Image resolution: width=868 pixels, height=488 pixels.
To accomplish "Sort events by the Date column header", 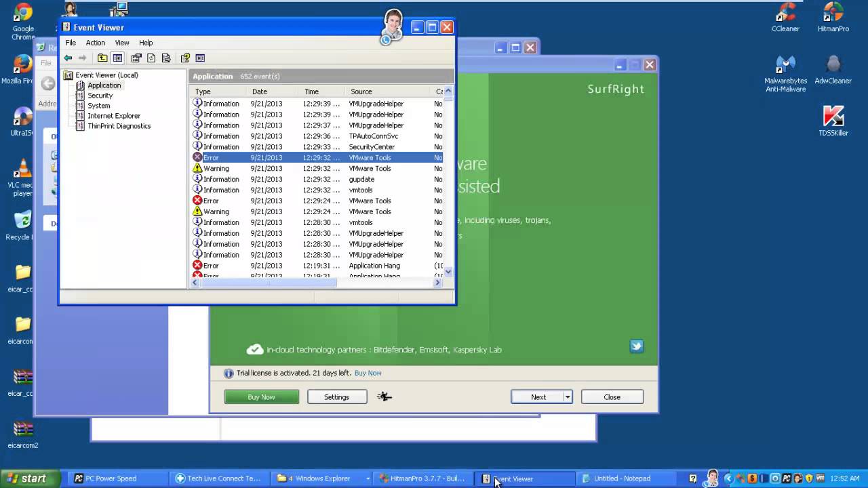I will coord(271,91).
